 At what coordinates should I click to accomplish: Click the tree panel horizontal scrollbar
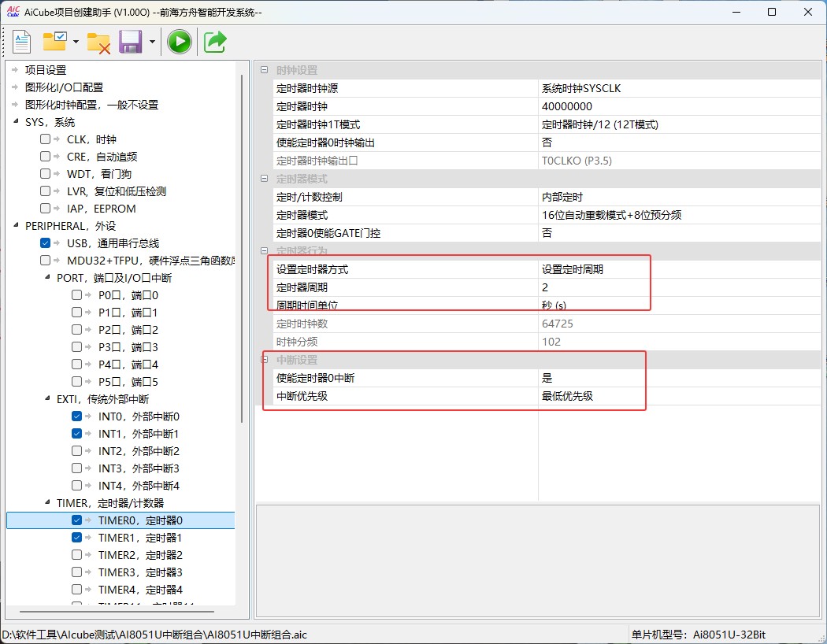click(117, 612)
